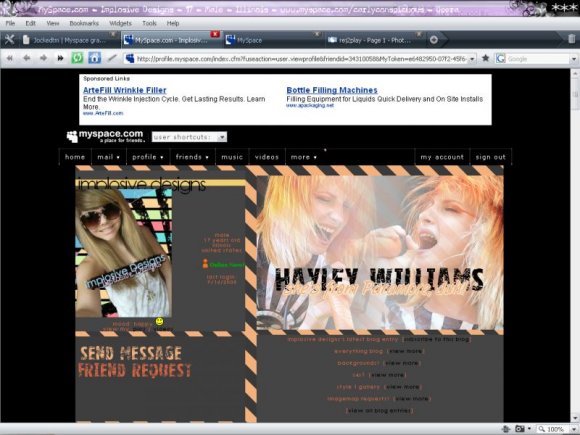Click the Hayley Williams banner image
Image resolution: width=580 pixels, height=435 pixels.
click(380, 253)
